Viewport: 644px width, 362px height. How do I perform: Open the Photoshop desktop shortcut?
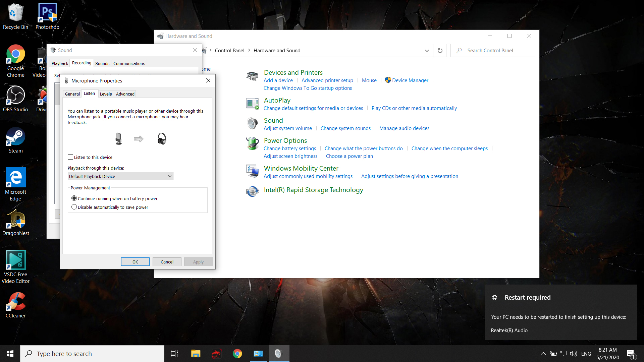coord(47,16)
